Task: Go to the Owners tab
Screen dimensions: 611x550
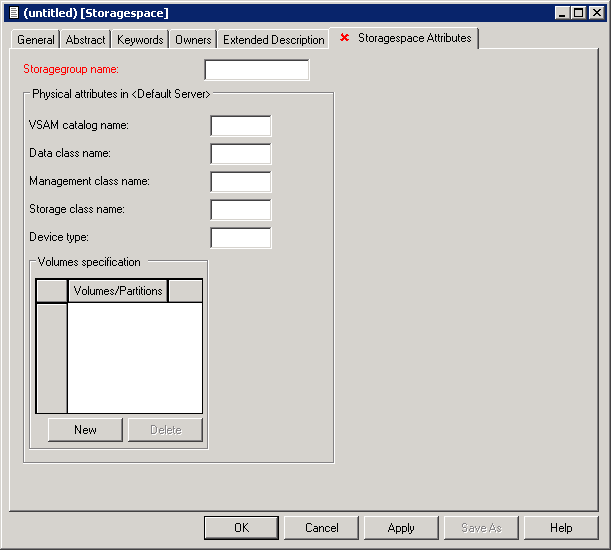Action: point(193,40)
